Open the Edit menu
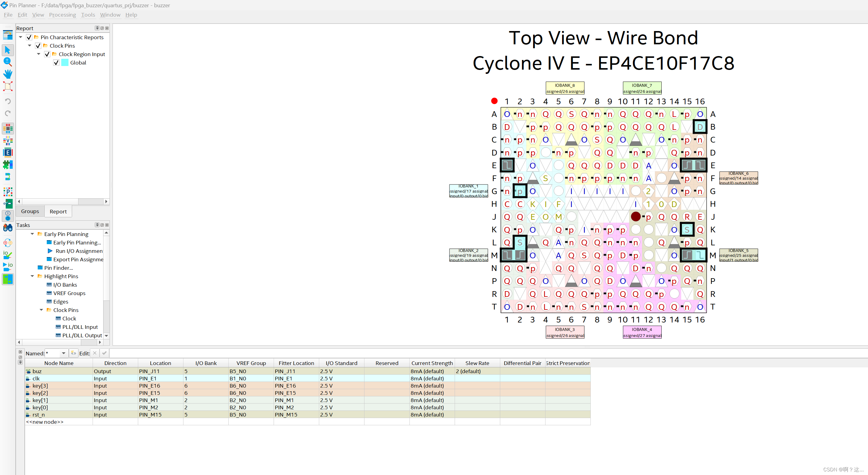The height and width of the screenshot is (475, 868). click(x=22, y=15)
